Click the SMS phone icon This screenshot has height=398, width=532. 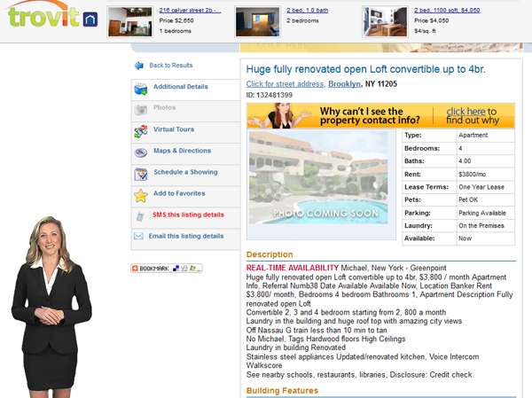[140, 216]
